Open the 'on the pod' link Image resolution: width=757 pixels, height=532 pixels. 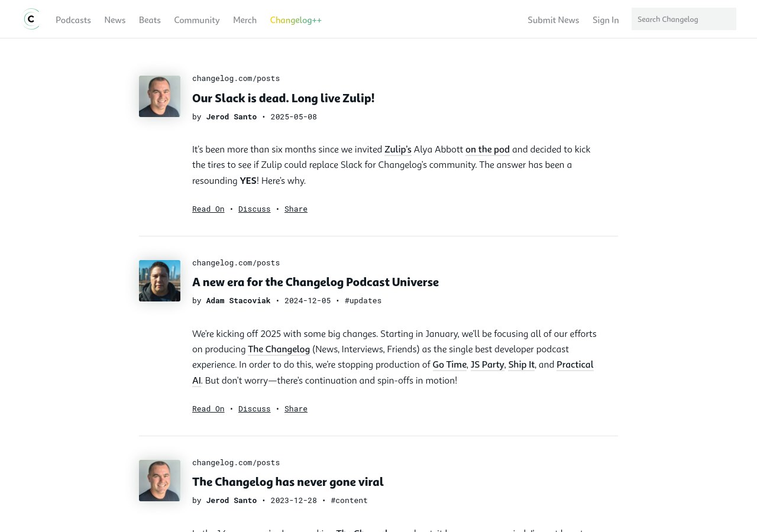487,149
